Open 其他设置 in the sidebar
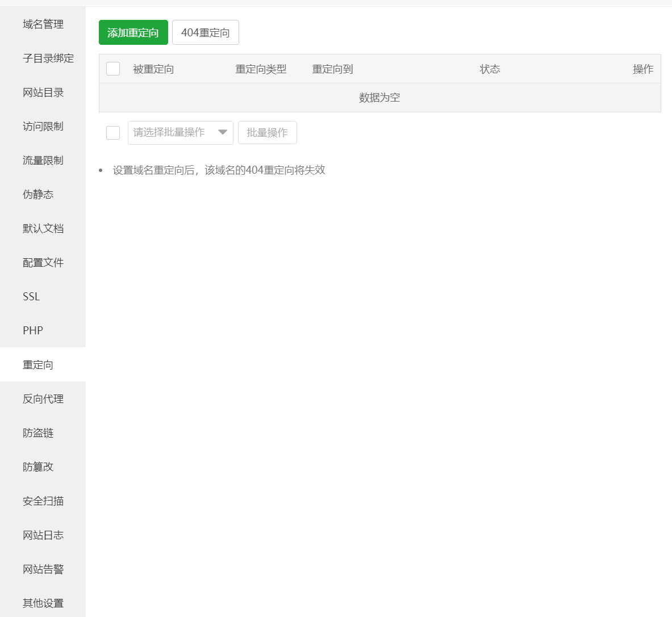Screen dimensions: 672x617 point(43,603)
